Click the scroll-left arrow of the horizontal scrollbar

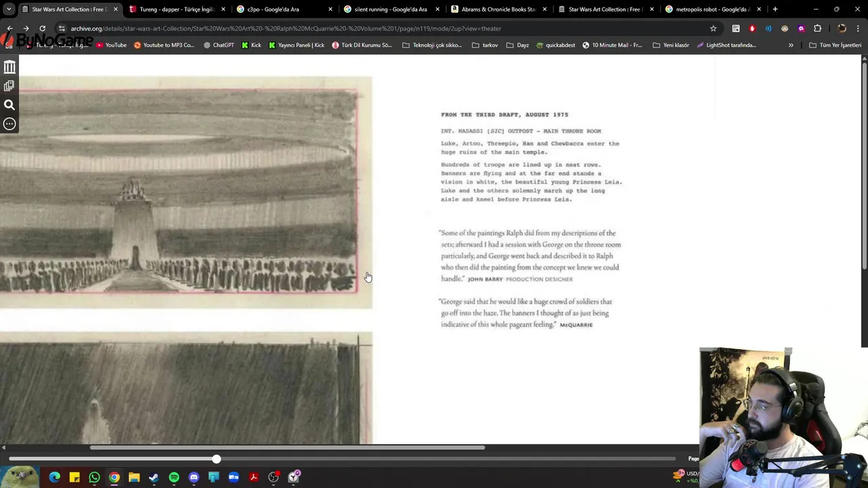point(3,447)
